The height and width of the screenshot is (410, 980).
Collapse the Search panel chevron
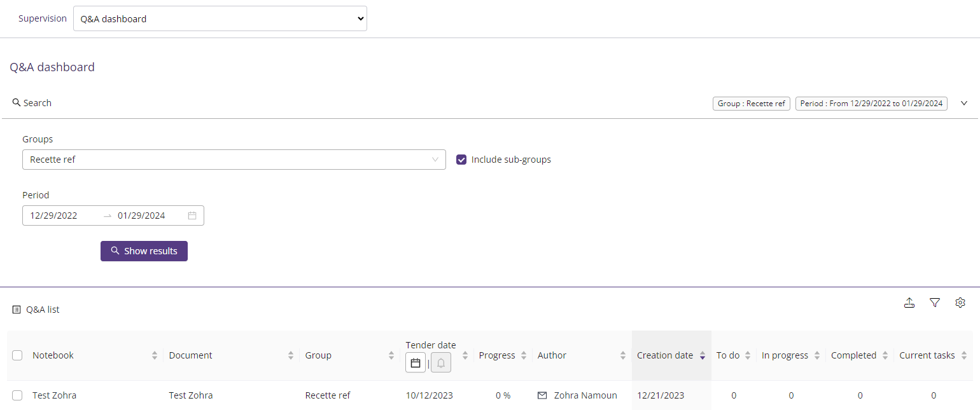964,103
